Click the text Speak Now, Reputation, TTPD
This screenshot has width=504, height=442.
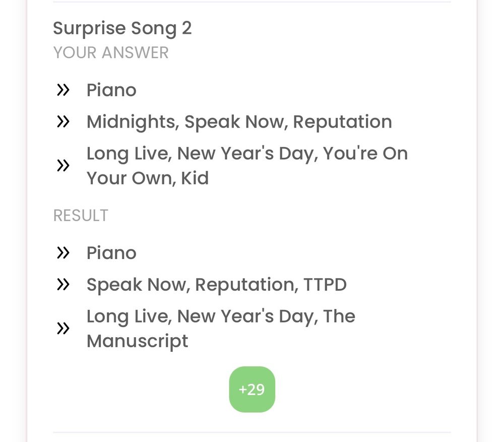(x=217, y=285)
